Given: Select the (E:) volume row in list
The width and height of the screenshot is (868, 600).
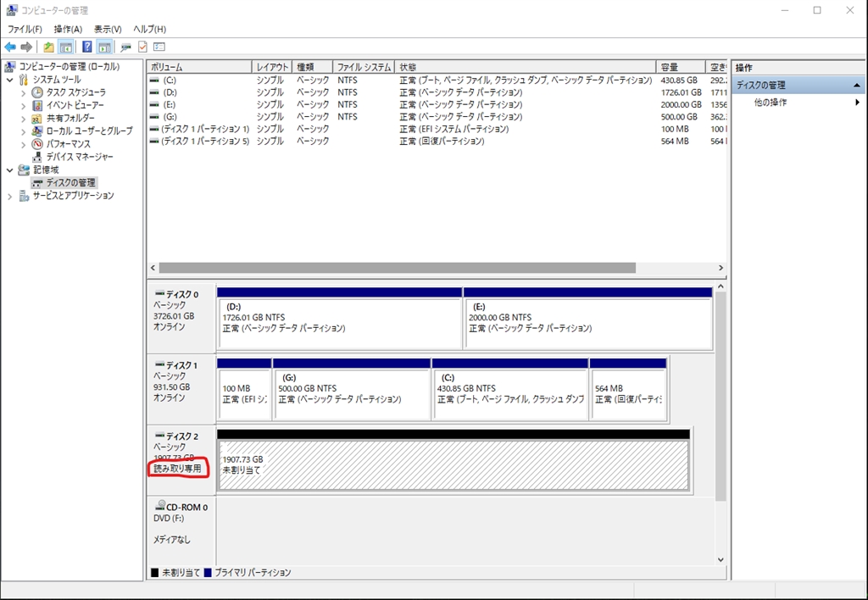Looking at the screenshot, I should [437, 104].
